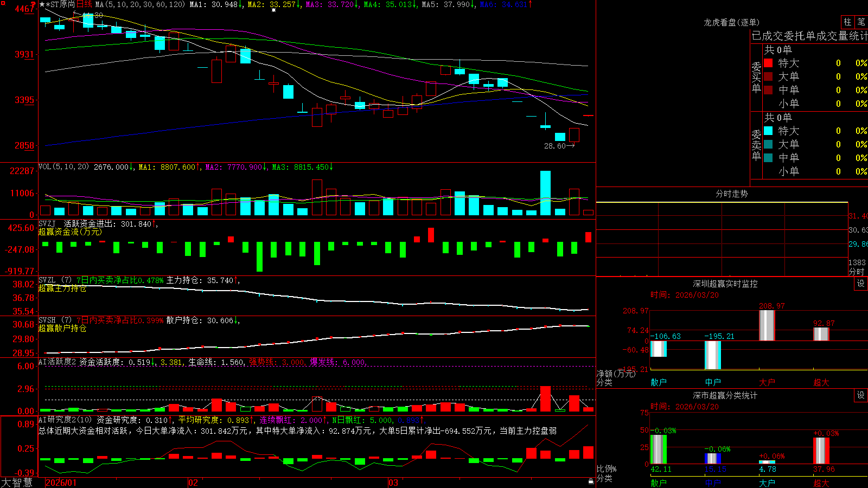868x488 pixels.
Task: Click the 龙虎看盘(逐单) panel title
Action: click(731, 22)
